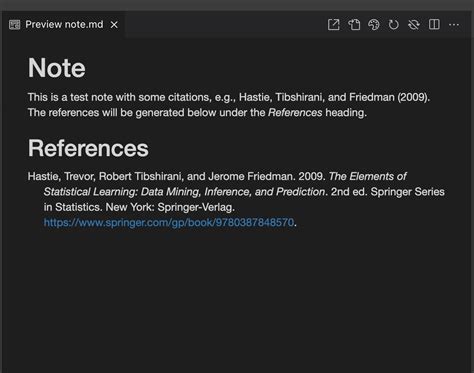
Task: Click the open source file icon
Action: coord(354,25)
